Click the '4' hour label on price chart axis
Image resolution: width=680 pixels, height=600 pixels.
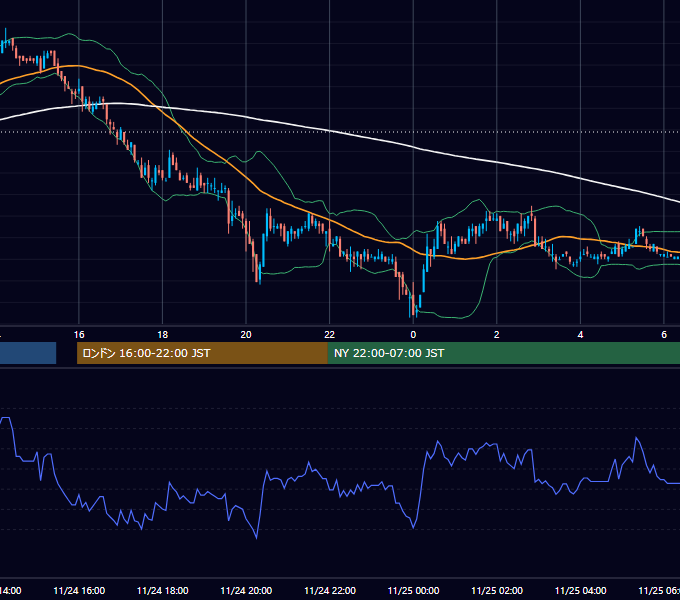point(580,335)
